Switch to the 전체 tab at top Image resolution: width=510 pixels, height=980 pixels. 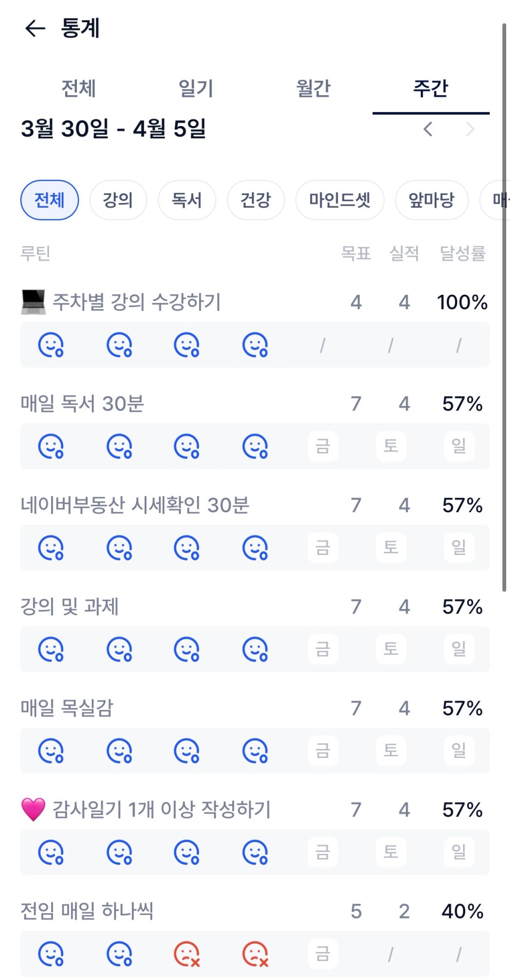(x=79, y=89)
